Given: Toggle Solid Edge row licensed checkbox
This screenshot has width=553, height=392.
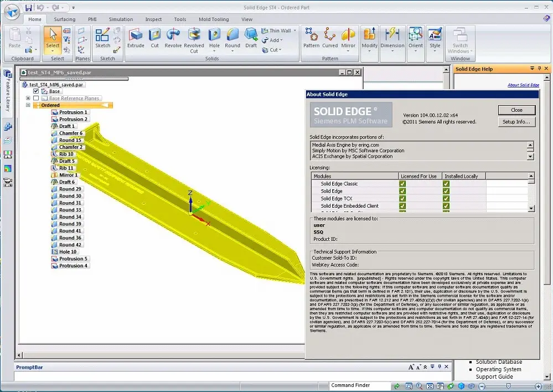Looking at the screenshot, I should pyautogui.click(x=402, y=191).
